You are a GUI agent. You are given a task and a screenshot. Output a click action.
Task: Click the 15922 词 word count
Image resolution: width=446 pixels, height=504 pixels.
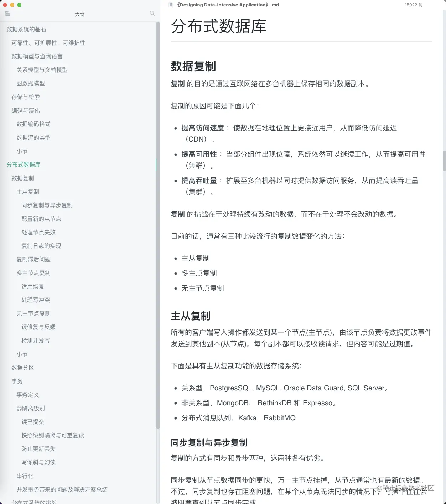pos(413,5)
